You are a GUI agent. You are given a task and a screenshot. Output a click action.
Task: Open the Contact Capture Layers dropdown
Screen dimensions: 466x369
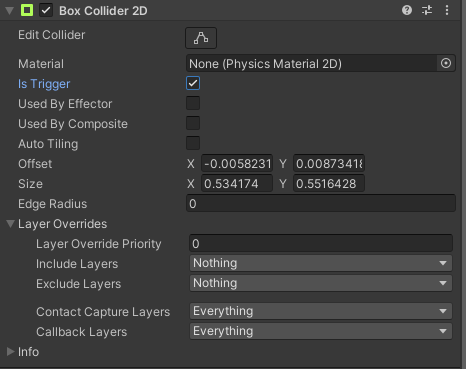(x=321, y=311)
